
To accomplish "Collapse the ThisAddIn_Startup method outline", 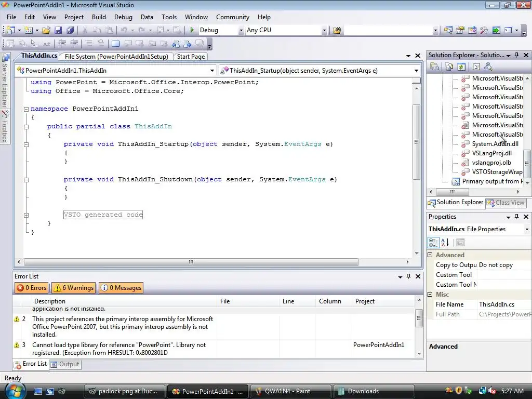I will [26, 144].
